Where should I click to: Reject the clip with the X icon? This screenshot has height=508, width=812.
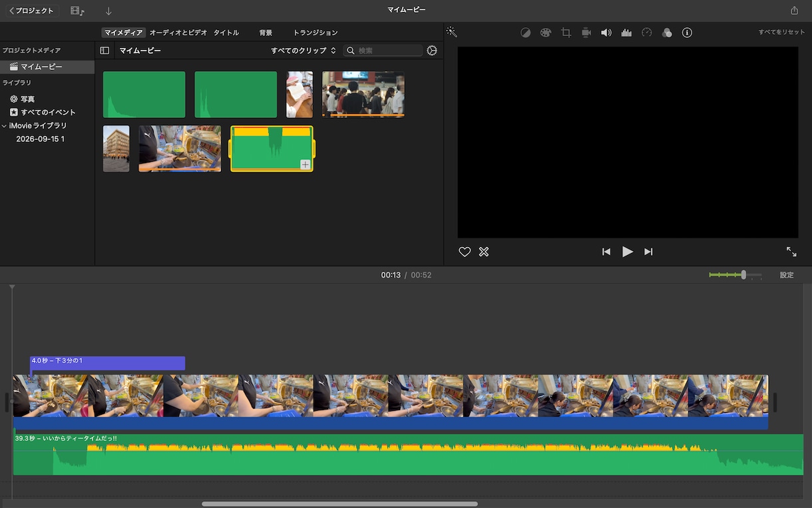click(x=484, y=252)
